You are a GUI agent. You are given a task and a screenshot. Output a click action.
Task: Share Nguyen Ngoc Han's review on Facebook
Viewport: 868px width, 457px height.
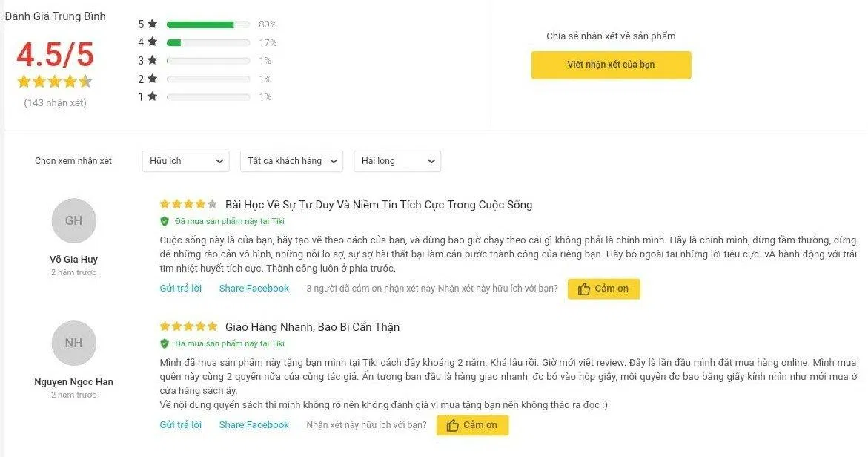tap(254, 425)
